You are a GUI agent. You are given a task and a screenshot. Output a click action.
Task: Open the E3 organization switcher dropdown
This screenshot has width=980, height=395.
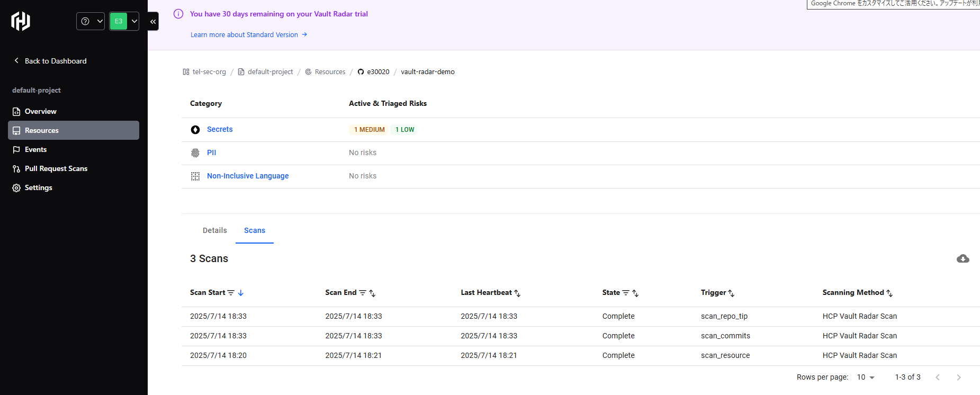(124, 21)
